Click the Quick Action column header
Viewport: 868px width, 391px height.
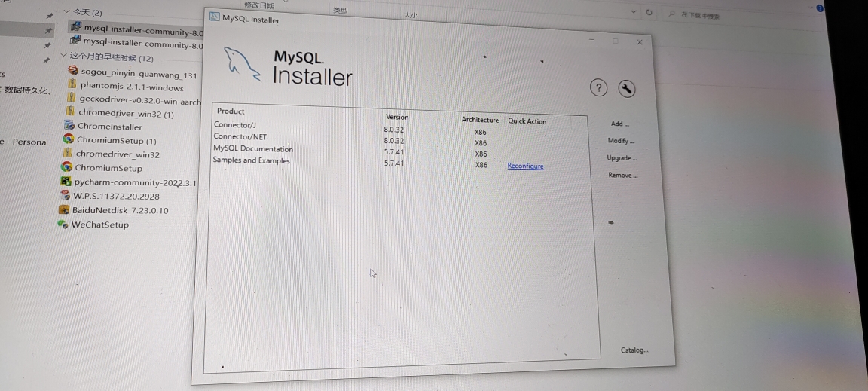point(527,121)
